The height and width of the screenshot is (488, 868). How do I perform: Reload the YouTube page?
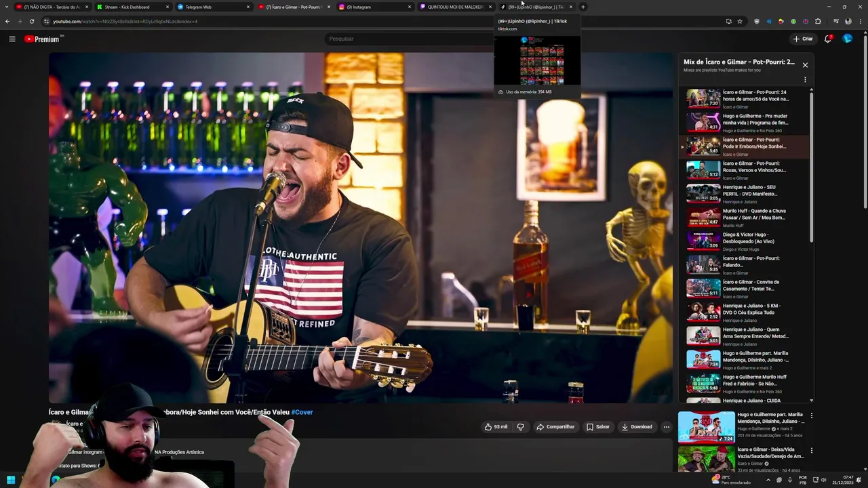(31, 21)
